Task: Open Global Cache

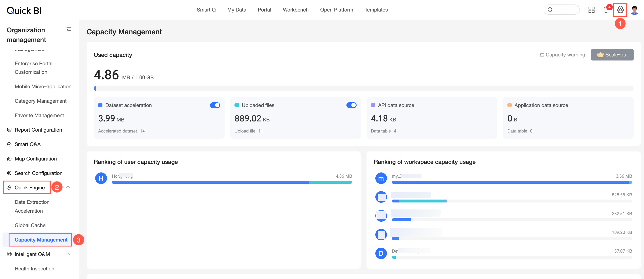Action: 30,225
